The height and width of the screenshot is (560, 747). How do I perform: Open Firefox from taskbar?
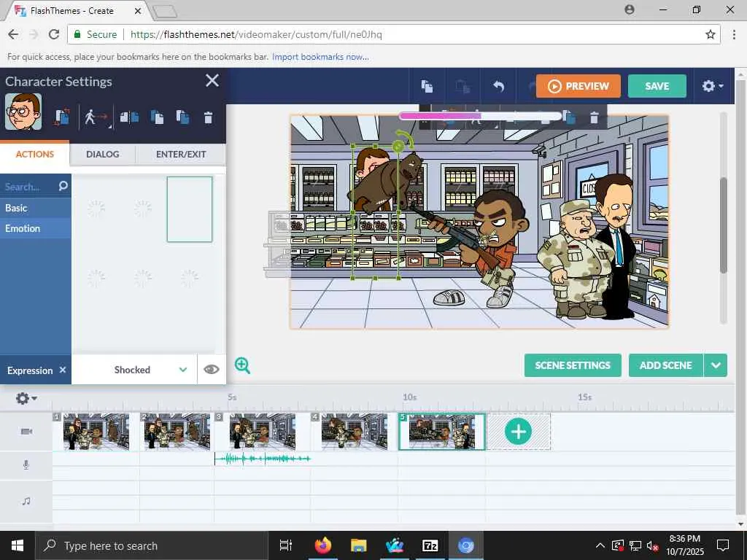click(x=322, y=545)
